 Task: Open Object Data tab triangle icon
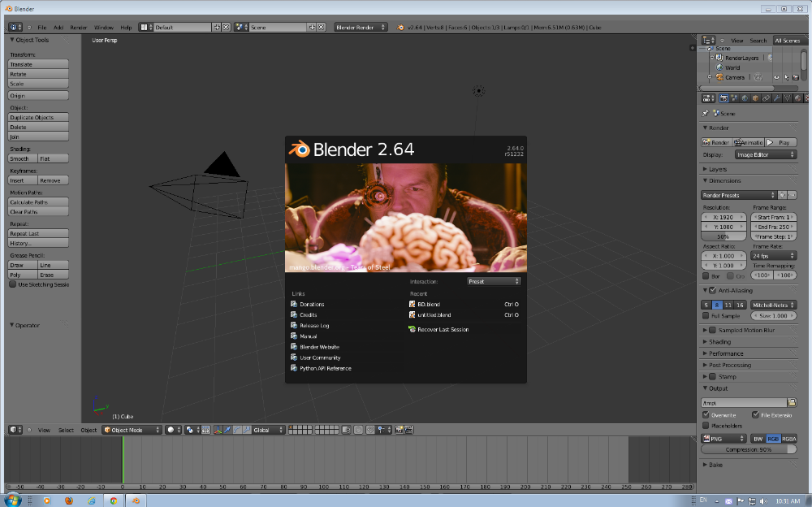(787, 98)
